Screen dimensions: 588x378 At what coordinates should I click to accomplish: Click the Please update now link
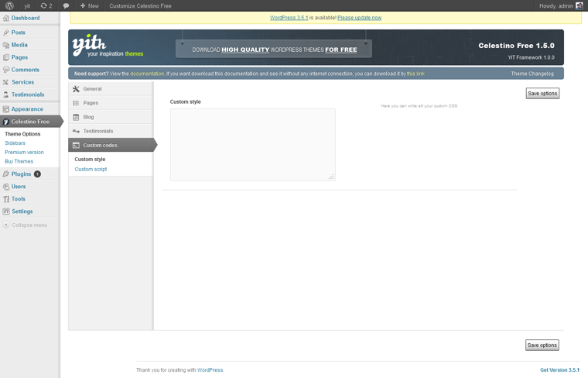pyautogui.click(x=359, y=18)
